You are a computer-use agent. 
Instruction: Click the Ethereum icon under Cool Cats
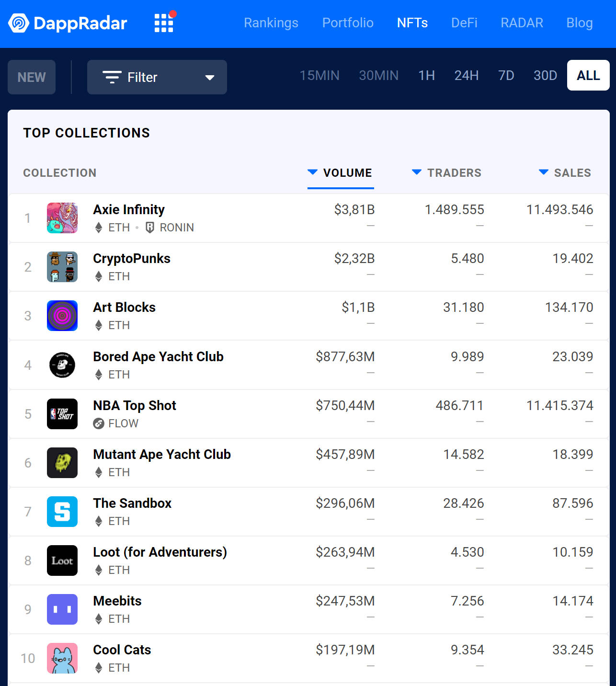point(99,668)
